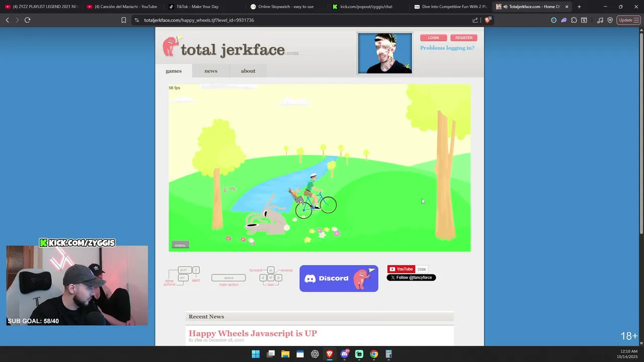
Task: Click Follow @fancyforce button
Action: (411, 278)
